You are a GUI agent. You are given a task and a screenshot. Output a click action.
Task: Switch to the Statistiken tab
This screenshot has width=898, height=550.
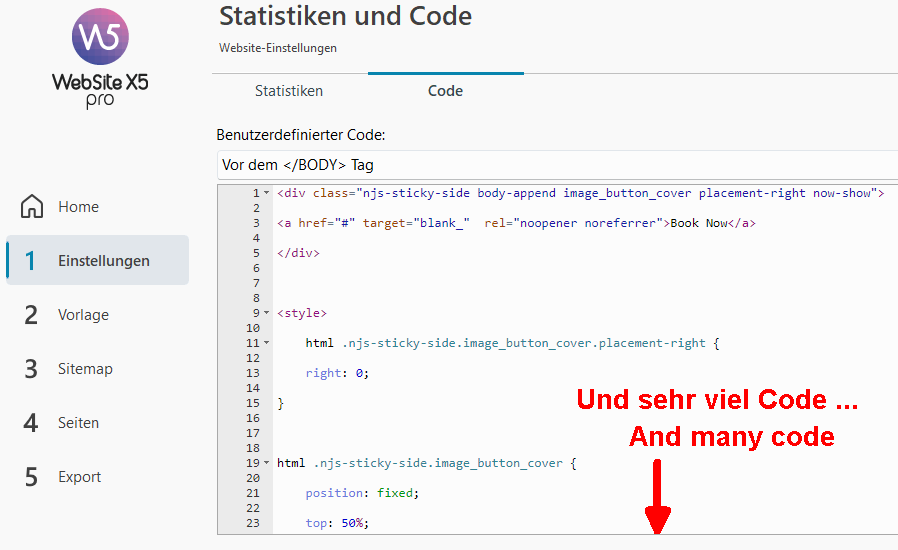pos(289,91)
